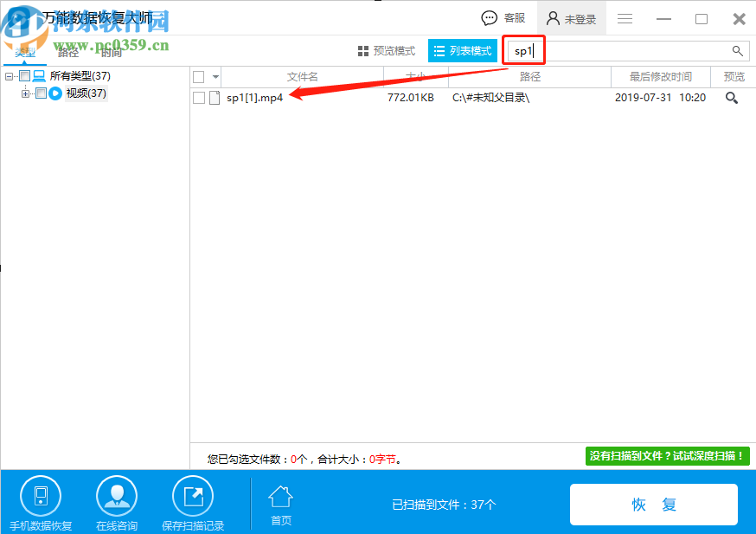Click the search magnifier icon
The image size is (756, 534).
[736, 50]
